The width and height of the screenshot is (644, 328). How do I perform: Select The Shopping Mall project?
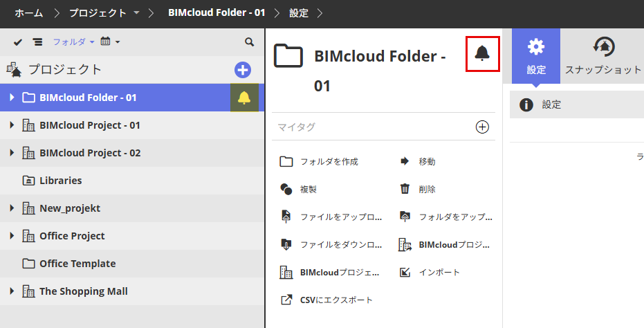pos(84,291)
